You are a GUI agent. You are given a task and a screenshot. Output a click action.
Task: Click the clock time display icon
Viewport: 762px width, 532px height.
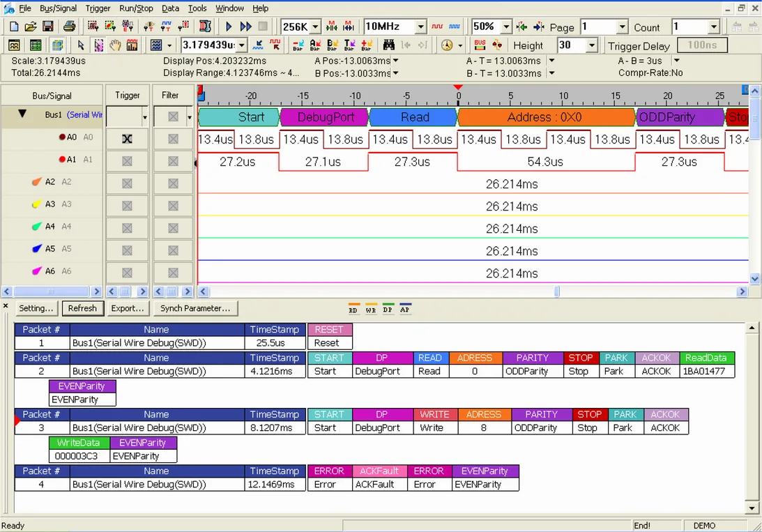[x=447, y=45]
